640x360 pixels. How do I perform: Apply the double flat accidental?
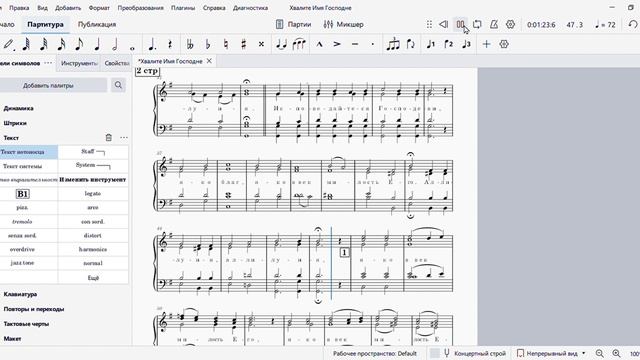(190, 44)
